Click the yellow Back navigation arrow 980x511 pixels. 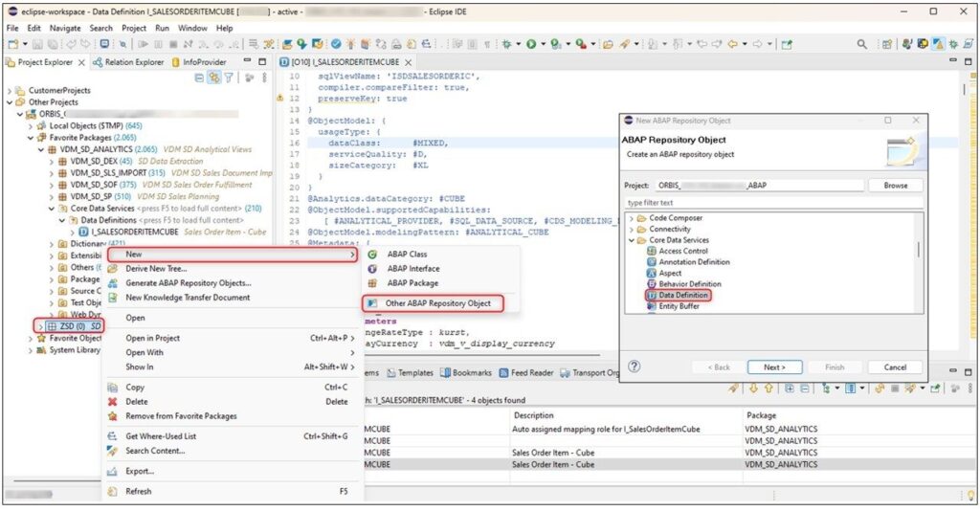click(732, 44)
